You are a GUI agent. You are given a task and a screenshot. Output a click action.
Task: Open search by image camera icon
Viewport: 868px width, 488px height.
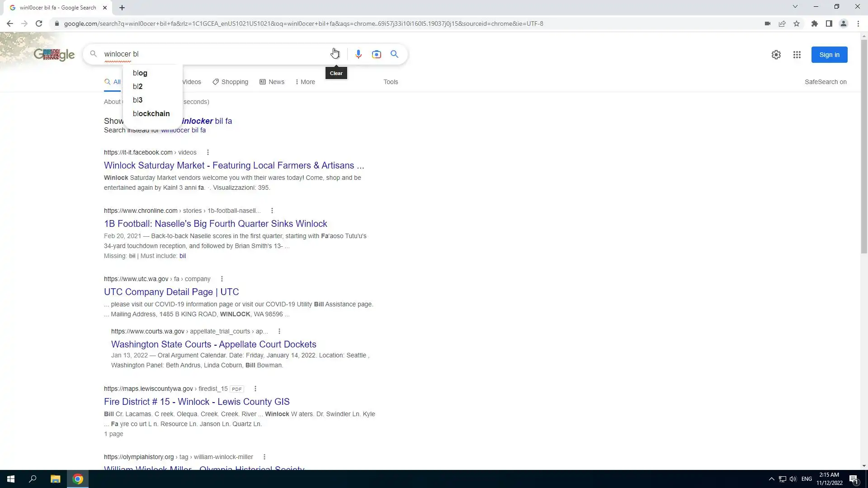click(376, 54)
